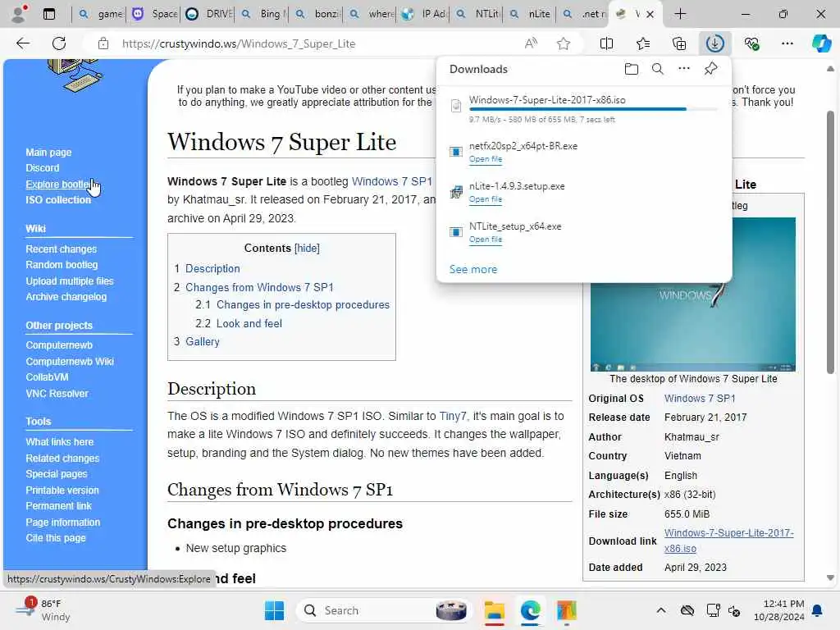Open the Collections icon
The width and height of the screenshot is (840, 630).
[678, 43]
